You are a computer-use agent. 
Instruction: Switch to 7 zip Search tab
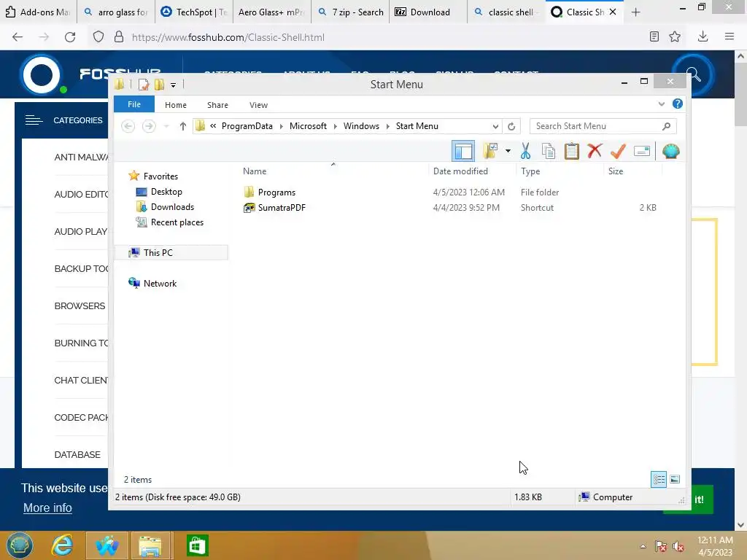[351, 12]
